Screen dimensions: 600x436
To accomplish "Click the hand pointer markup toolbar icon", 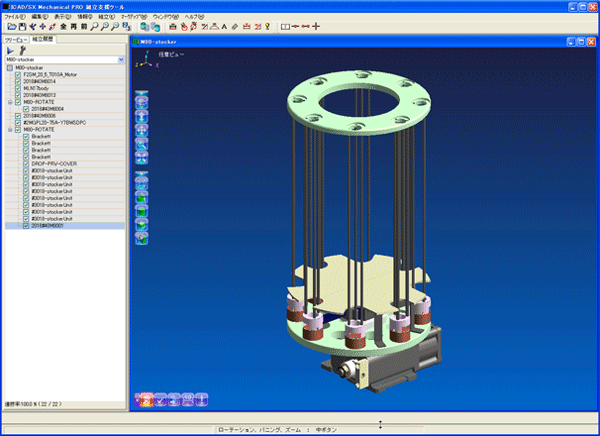I will [184, 26].
